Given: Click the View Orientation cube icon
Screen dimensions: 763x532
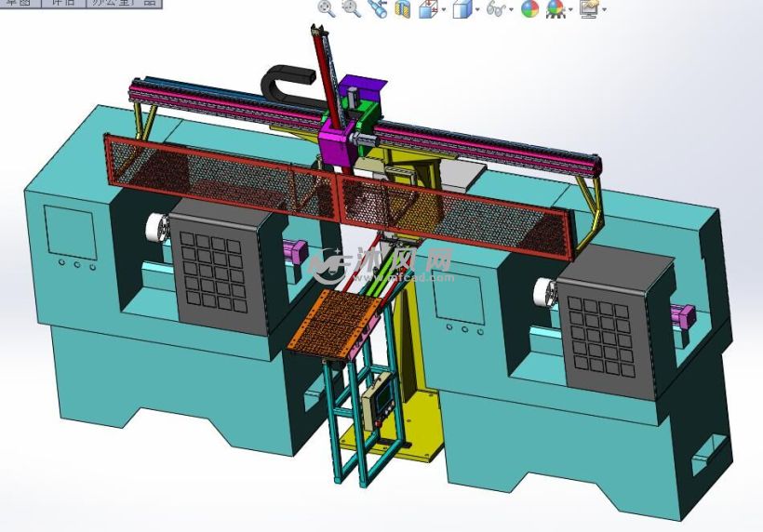Looking at the screenshot, I should [x=428, y=9].
